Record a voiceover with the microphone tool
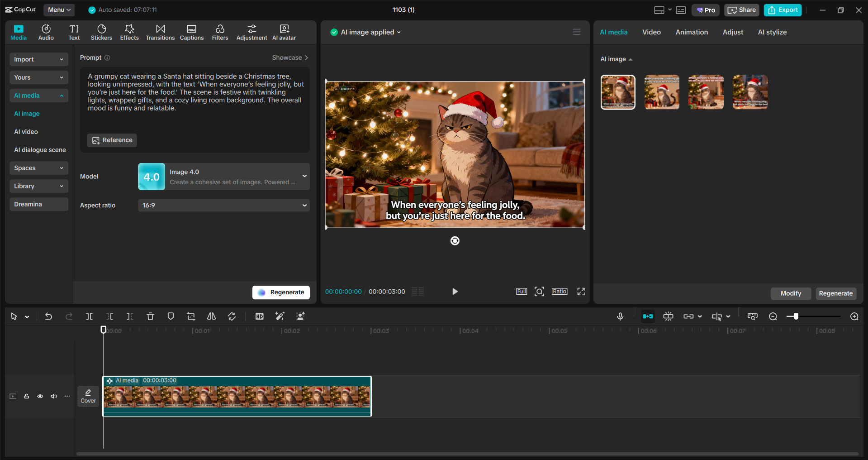The image size is (868, 460). [620, 316]
